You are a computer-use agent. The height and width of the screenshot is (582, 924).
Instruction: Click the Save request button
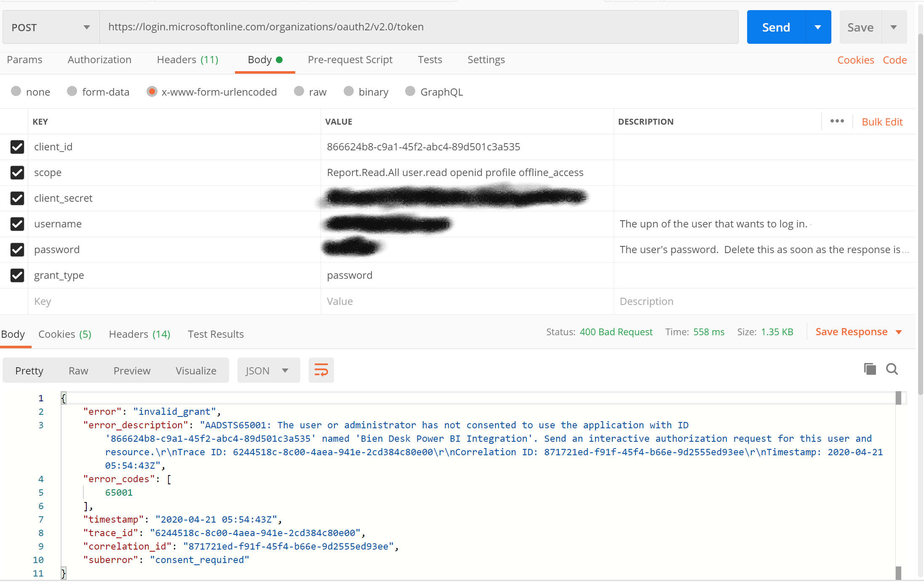860,27
